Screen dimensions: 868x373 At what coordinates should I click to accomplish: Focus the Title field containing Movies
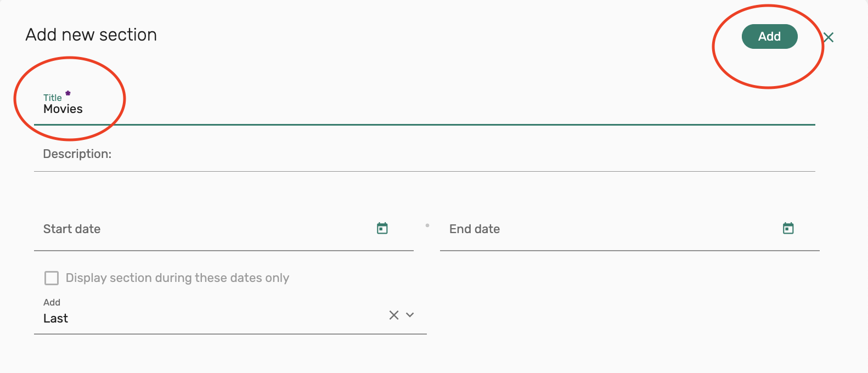click(384, 109)
